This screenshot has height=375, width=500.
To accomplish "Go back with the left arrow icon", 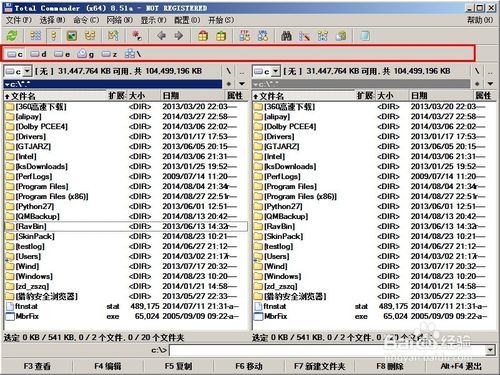I will [x=161, y=36].
